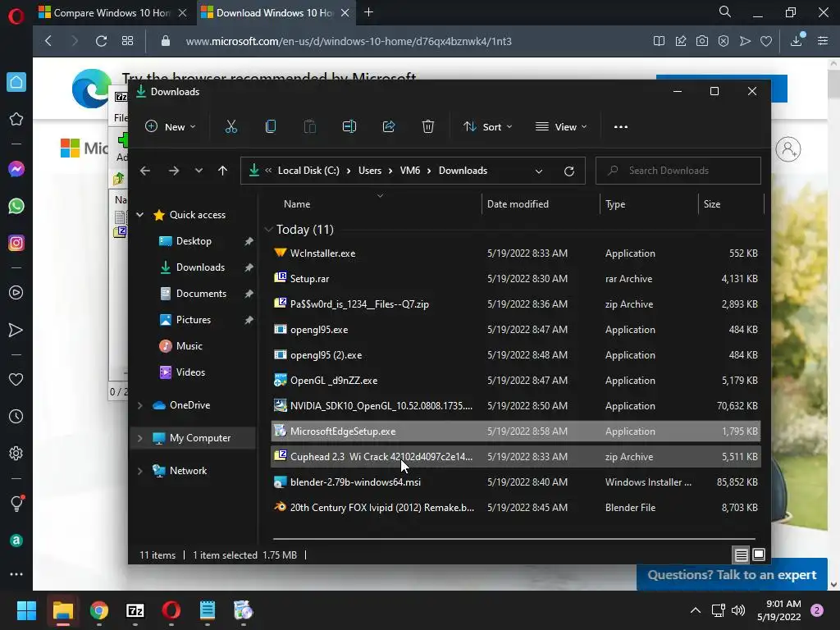Click the Users breadcrumb in address bar

click(x=370, y=171)
